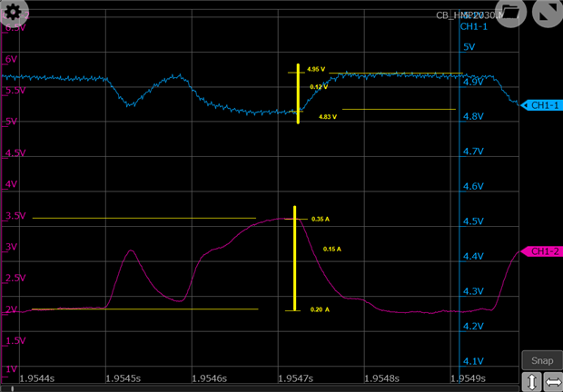Click the magenta 4.5V axis label

click(15, 153)
